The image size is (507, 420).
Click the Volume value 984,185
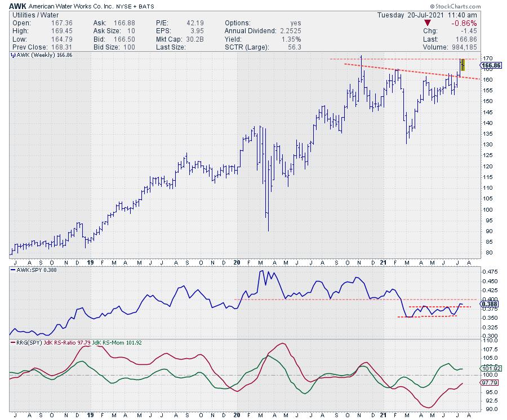(461, 47)
